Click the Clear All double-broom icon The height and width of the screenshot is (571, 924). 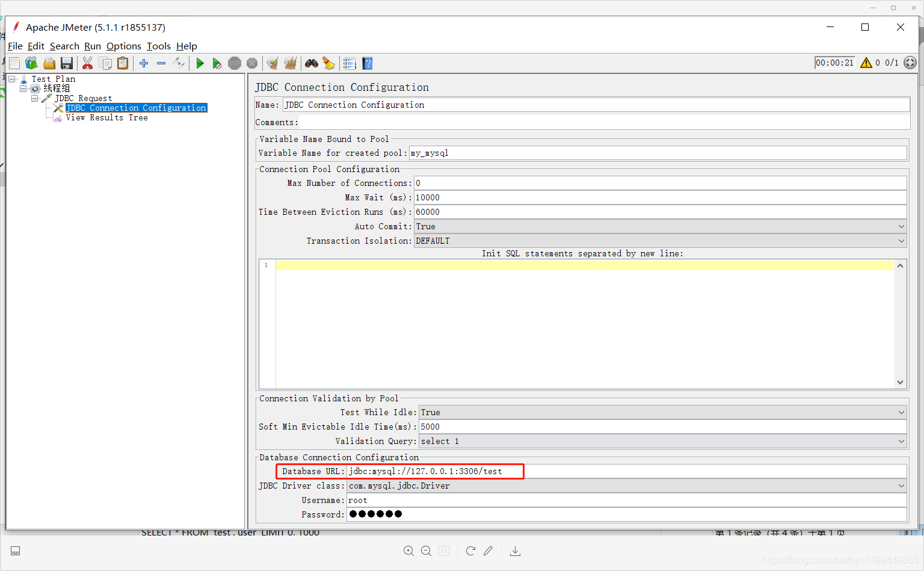click(x=291, y=63)
